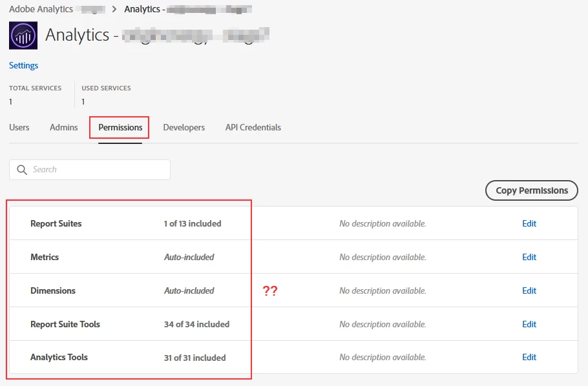Click '31 of 31 included' text
This screenshot has width=588, height=386.
[x=194, y=358]
